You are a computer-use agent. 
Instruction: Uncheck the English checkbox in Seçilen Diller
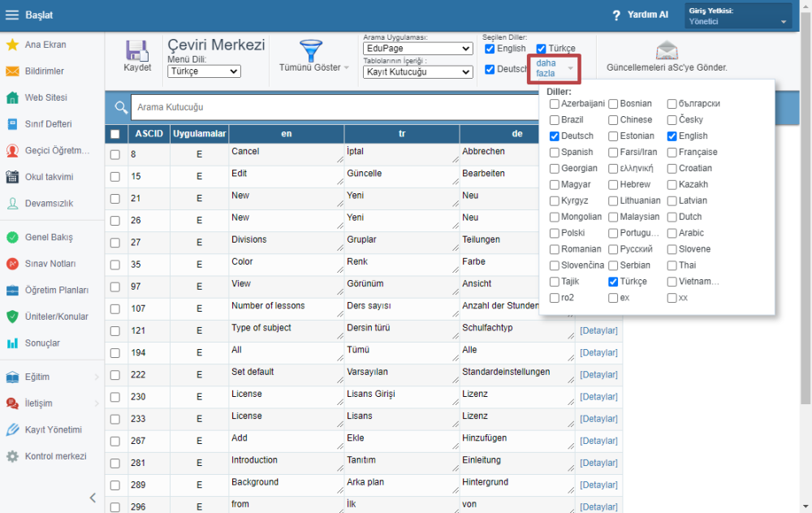click(490, 49)
